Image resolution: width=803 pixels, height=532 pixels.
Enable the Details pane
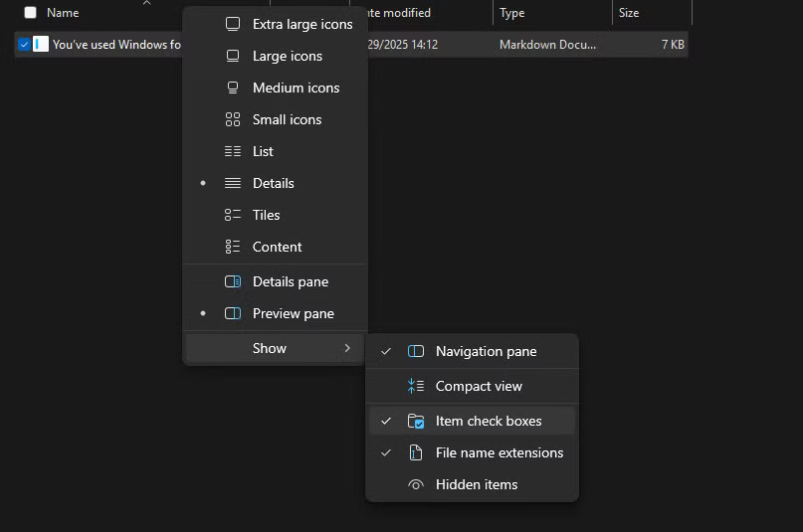tap(290, 281)
